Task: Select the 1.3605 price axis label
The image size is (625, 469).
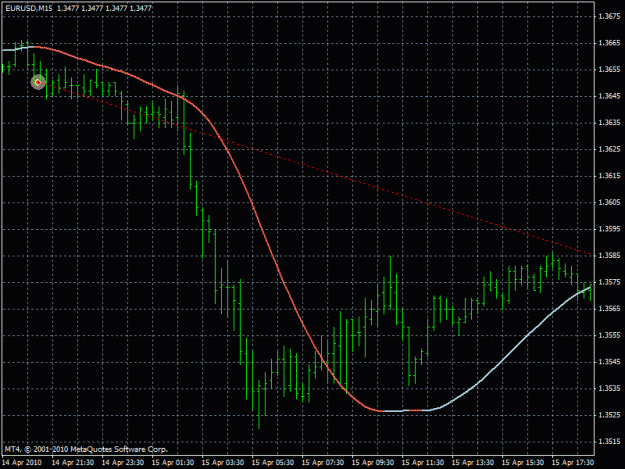Action: tap(609, 202)
